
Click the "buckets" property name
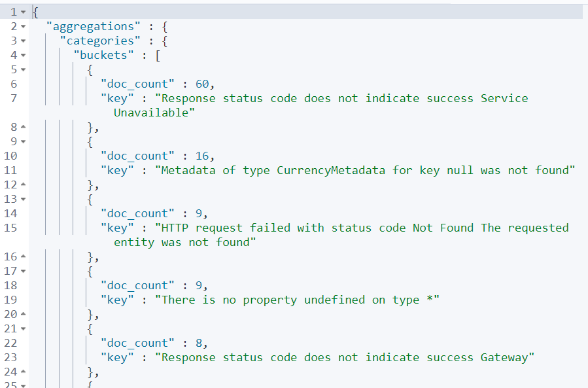(x=104, y=55)
